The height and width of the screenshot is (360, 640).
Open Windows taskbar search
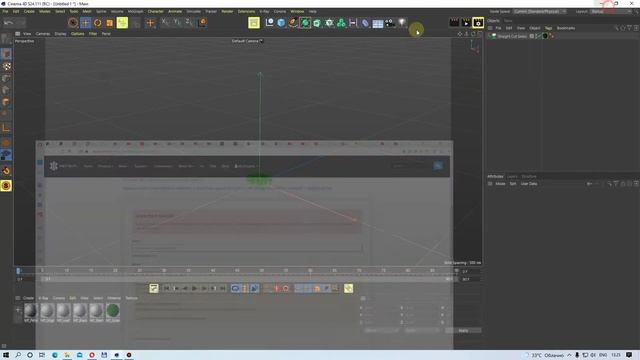(x=18, y=355)
